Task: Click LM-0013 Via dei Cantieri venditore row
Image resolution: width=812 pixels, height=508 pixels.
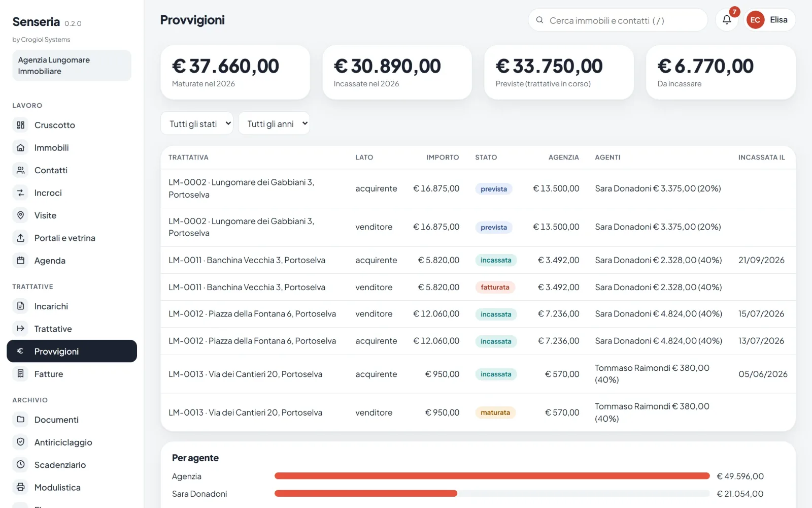Action: pos(478,412)
